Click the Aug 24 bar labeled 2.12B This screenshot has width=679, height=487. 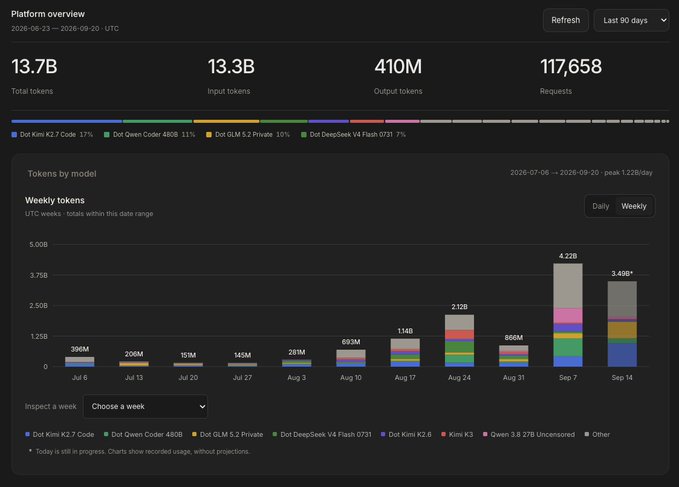pos(459,341)
